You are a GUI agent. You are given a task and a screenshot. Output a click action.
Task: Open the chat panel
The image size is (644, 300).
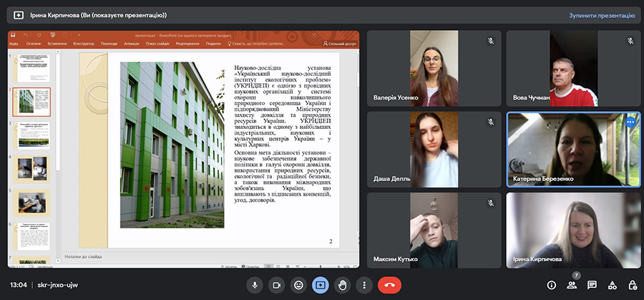pos(592,285)
